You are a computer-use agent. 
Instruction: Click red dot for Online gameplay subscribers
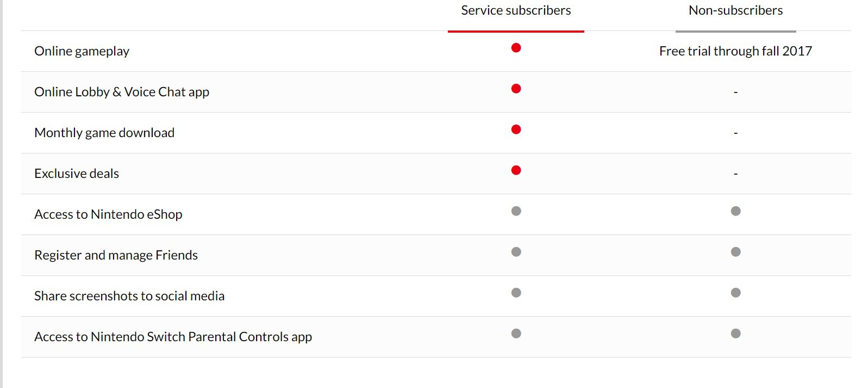(x=516, y=48)
